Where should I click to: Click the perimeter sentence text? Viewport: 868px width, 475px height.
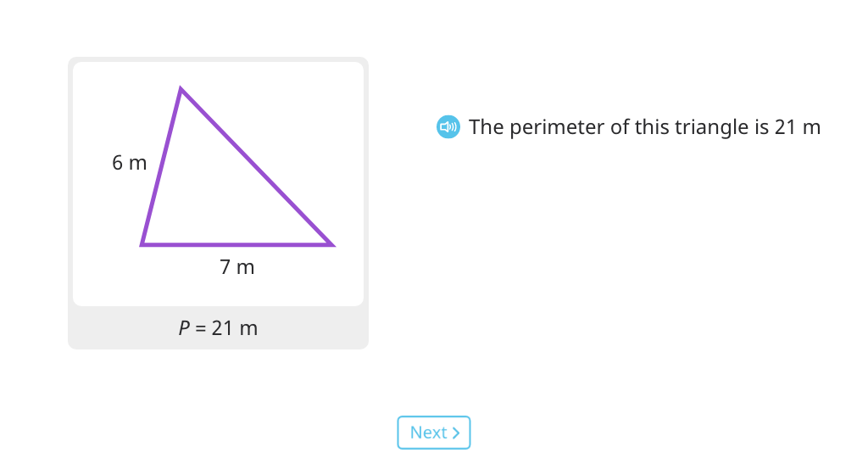click(x=644, y=126)
